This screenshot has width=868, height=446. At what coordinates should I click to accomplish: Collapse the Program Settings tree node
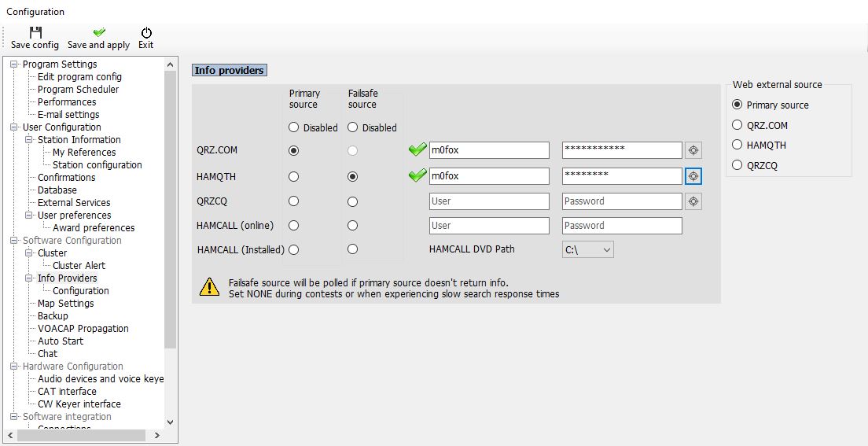click(14, 65)
